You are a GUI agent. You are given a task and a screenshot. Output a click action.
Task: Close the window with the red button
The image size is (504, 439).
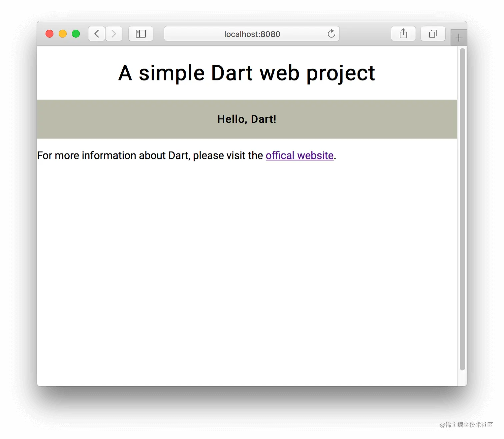click(49, 34)
